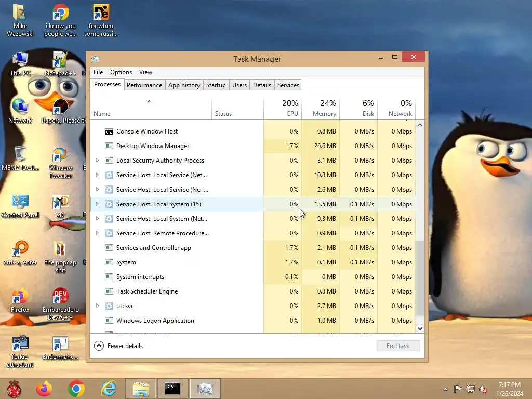Click the Action Center flag tray icon
Image resolution: width=532 pixels, height=399 pixels.
[458, 389]
